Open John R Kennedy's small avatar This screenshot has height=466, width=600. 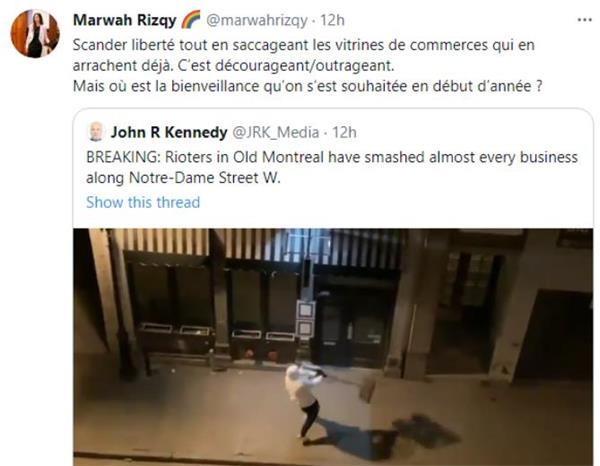coord(96,132)
